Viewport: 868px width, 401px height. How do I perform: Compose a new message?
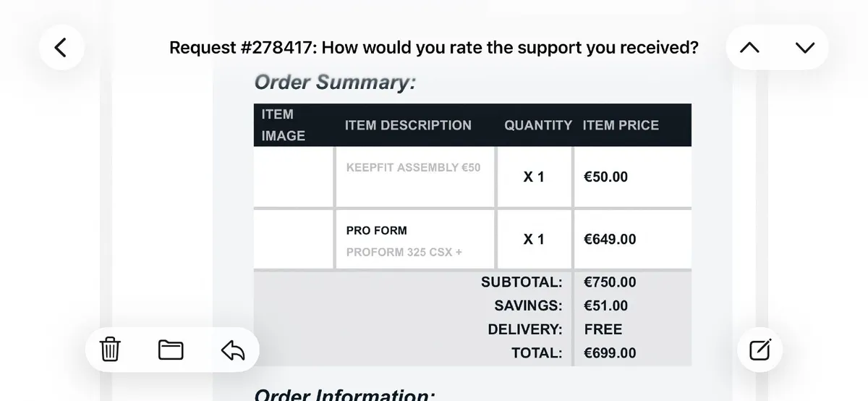[760, 350]
